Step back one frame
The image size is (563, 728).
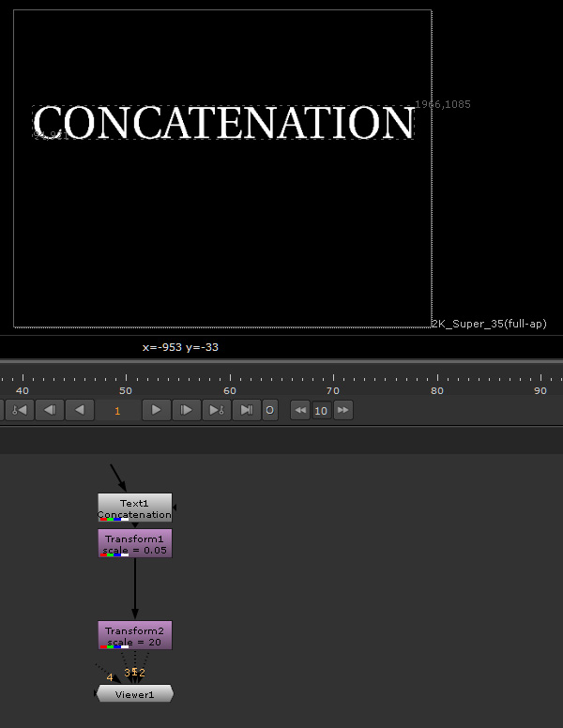click(50, 410)
